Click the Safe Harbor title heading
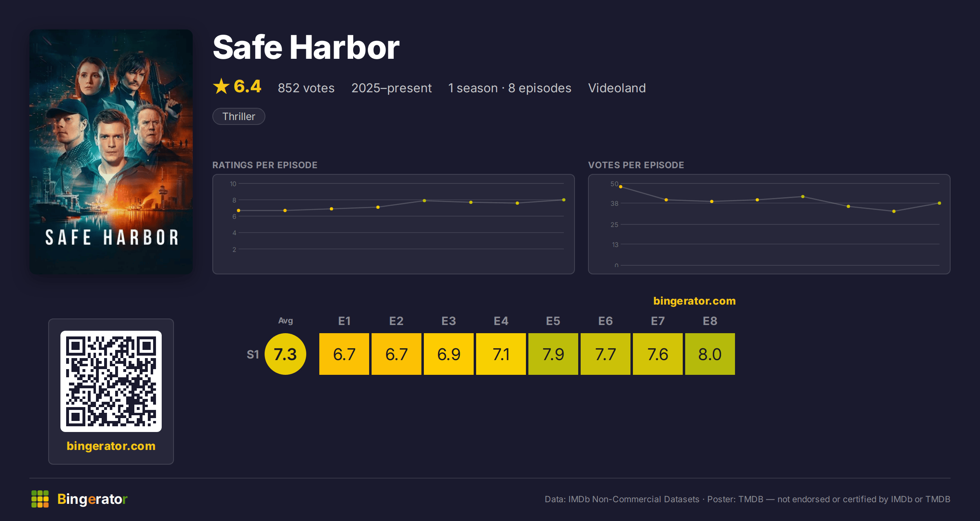The height and width of the screenshot is (521, 980). [306, 47]
